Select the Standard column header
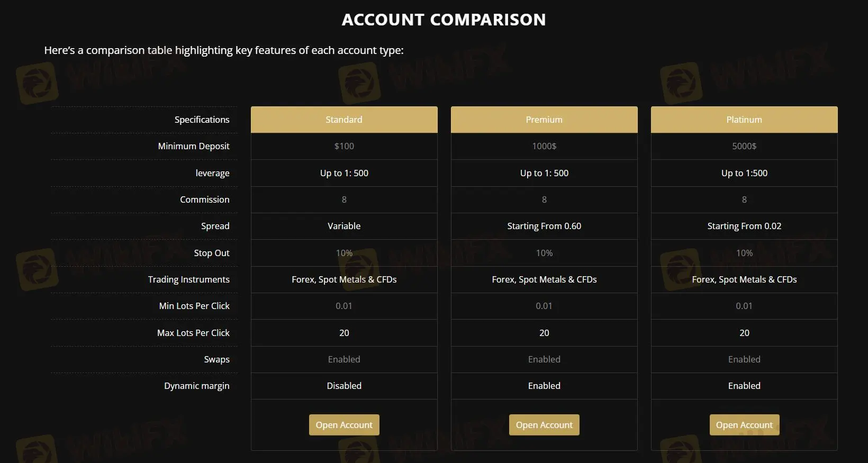Image resolution: width=868 pixels, height=463 pixels. pos(343,119)
